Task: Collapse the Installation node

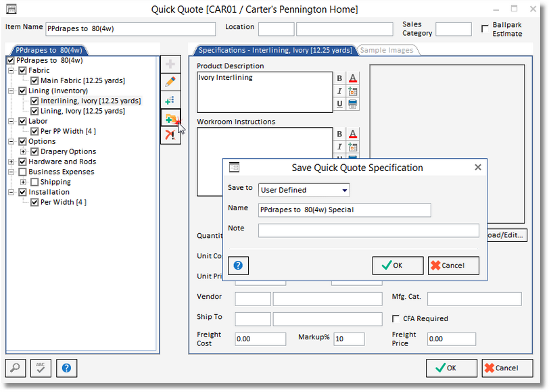Action: (x=11, y=193)
